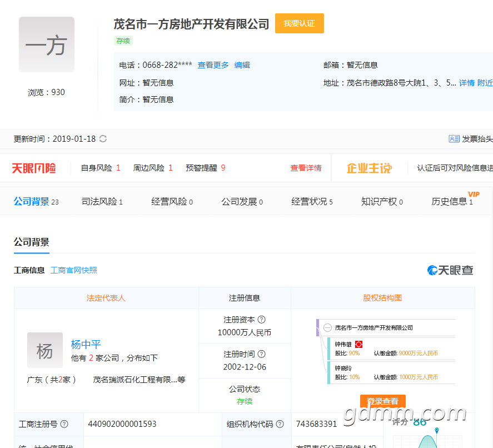Click 广东（共2家）region entry
The width and height of the screenshot is (493, 448).
[51, 380]
